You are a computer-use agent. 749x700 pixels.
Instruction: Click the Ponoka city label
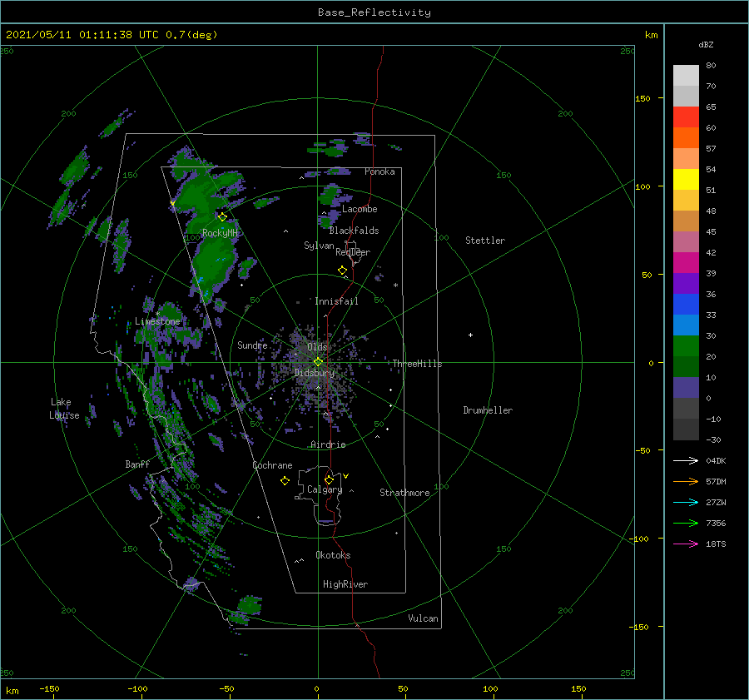point(379,171)
